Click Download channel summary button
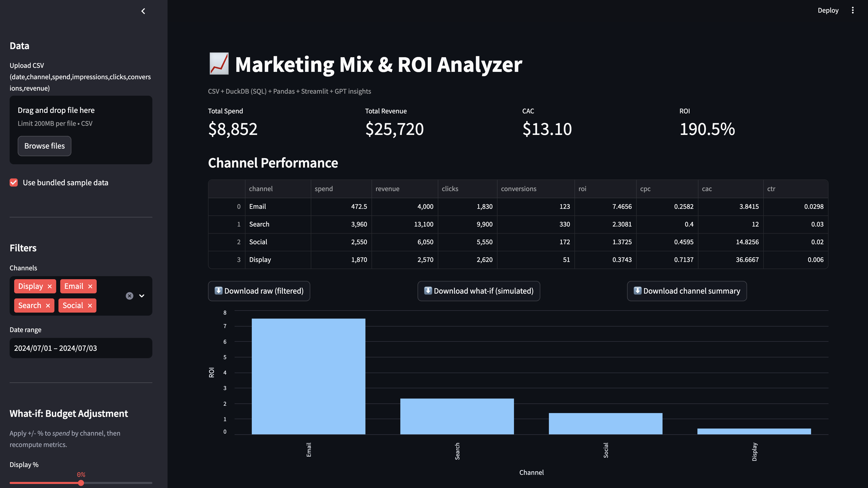Viewport: 868px width, 488px height. pyautogui.click(x=687, y=291)
